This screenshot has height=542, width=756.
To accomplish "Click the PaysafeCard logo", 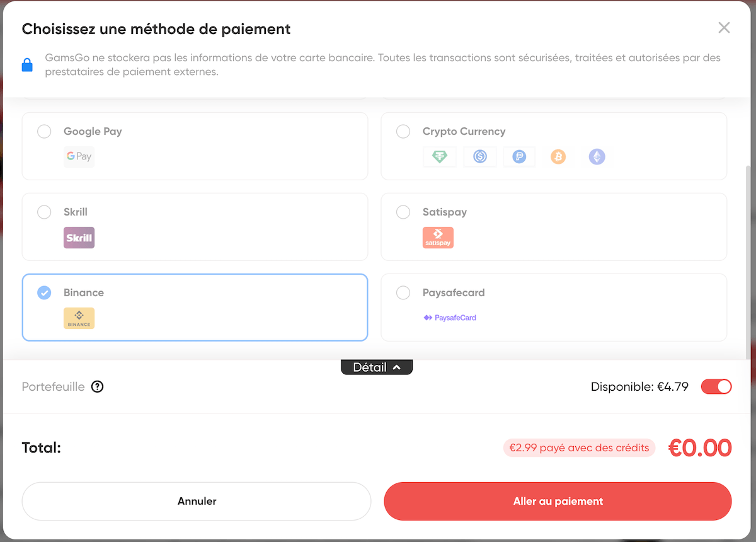I will [450, 318].
